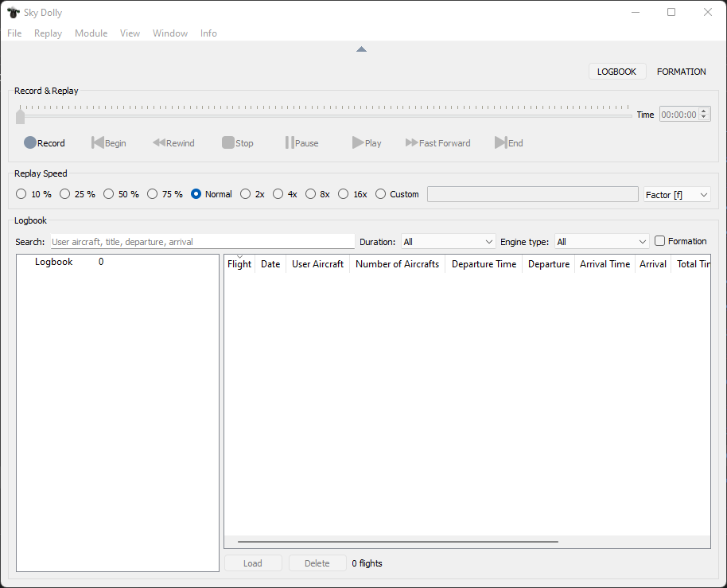Select the 75 % replay speed
727x588 pixels.
165,194
